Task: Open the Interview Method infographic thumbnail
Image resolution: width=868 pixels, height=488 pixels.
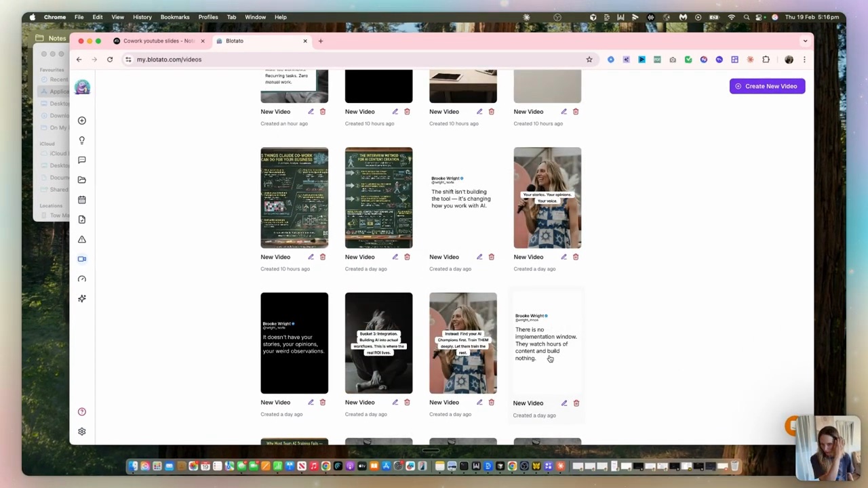Action: [378, 198]
